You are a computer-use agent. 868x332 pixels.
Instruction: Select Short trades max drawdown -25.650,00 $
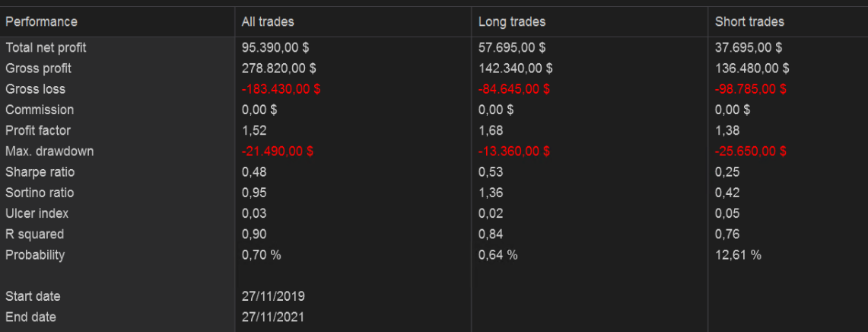[751, 152]
